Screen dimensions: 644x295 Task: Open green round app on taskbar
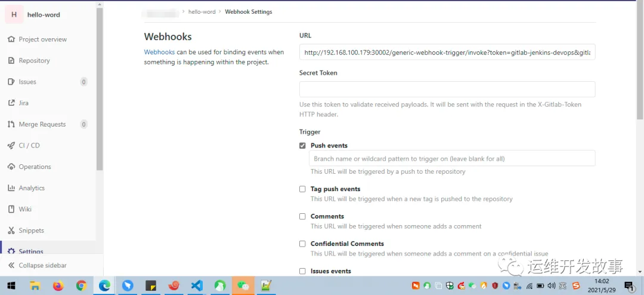click(x=221, y=285)
